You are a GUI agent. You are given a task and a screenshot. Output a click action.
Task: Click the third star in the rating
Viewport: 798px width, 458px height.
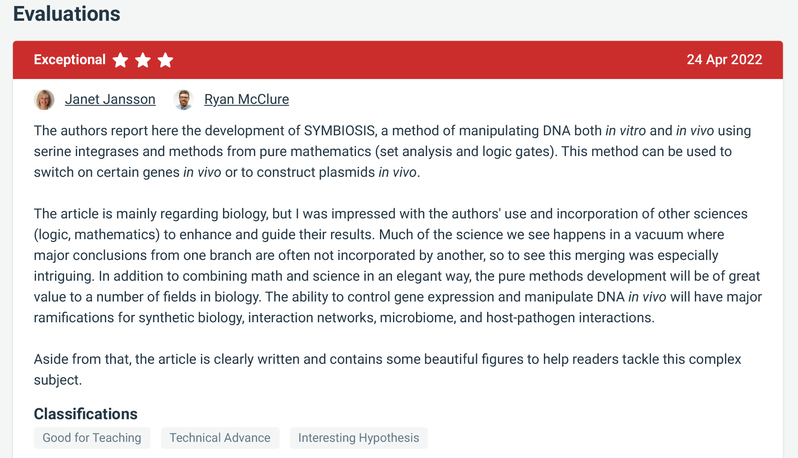click(166, 60)
